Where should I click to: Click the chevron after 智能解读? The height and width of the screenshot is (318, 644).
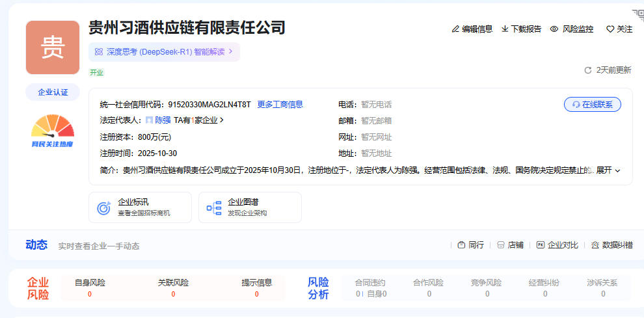(231, 52)
